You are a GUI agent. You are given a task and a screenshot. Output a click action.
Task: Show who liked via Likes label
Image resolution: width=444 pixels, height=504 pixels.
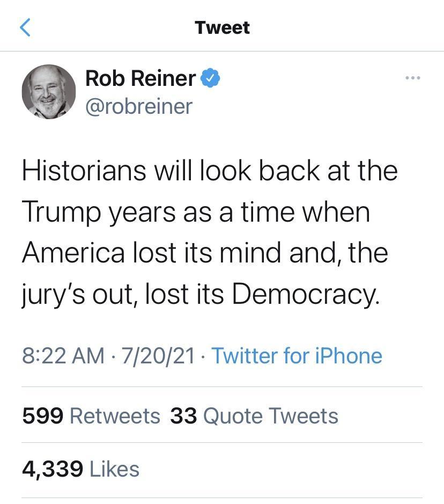tap(114, 469)
